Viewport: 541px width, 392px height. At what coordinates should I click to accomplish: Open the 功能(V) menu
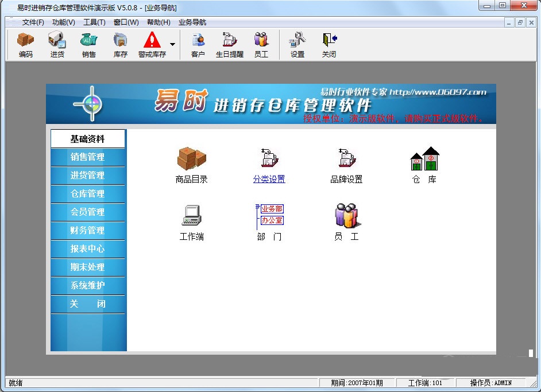(x=64, y=22)
